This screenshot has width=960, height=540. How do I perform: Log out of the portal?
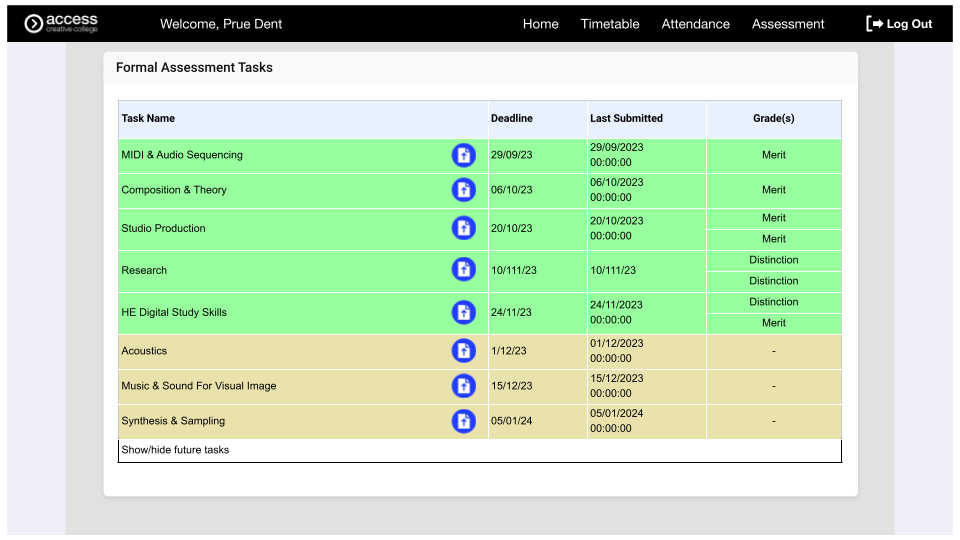pos(899,24)
